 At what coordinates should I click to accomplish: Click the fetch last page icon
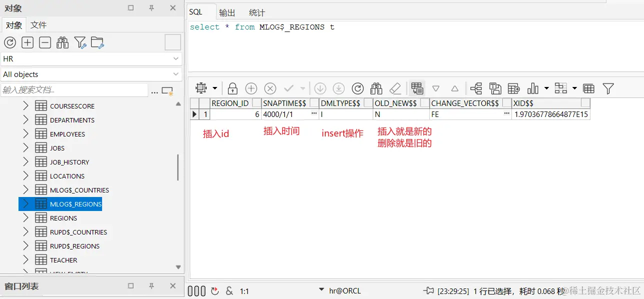[x=339, y=88]
